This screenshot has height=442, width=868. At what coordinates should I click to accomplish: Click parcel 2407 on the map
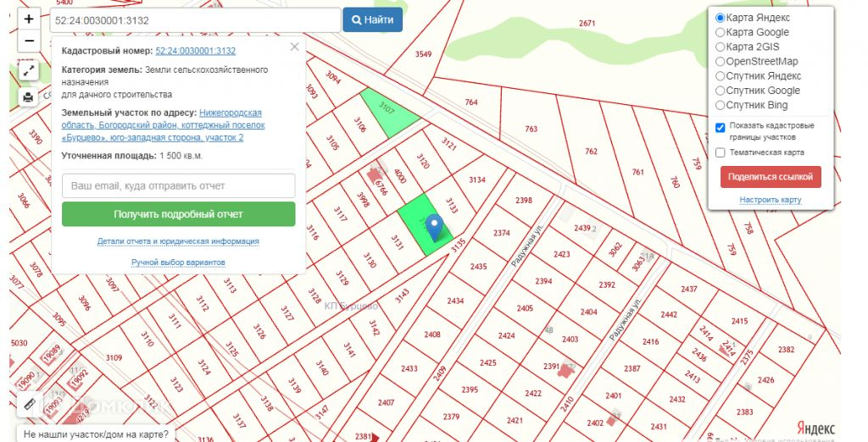387,403
